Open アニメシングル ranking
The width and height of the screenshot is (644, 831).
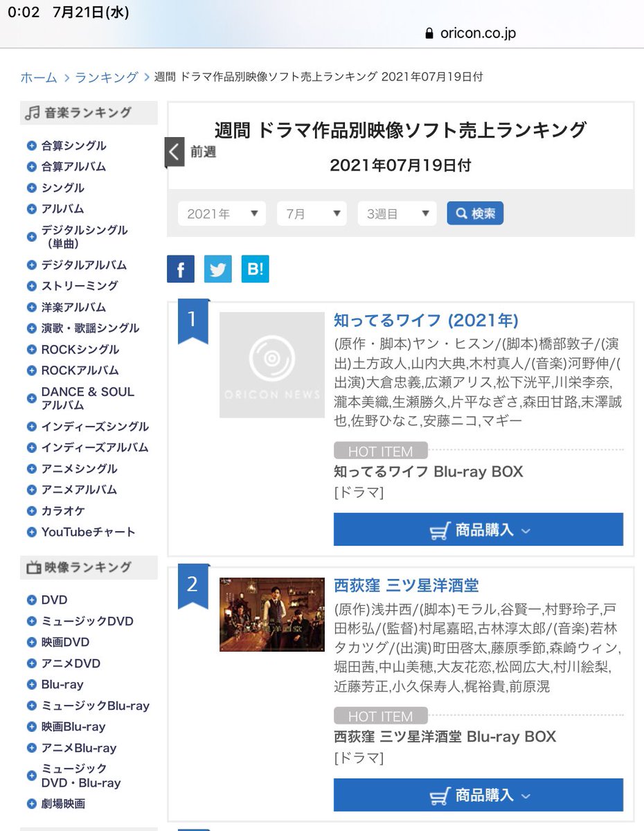coord(79,469)
